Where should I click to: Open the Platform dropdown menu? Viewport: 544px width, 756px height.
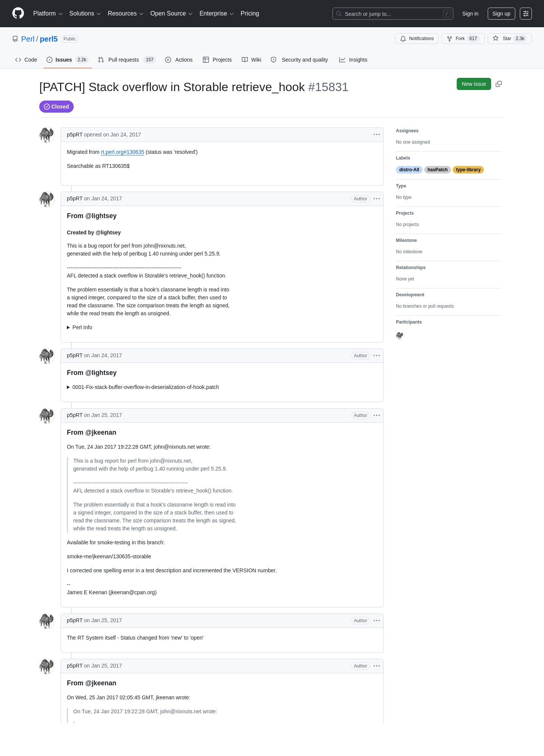click(x=48, y=14)
